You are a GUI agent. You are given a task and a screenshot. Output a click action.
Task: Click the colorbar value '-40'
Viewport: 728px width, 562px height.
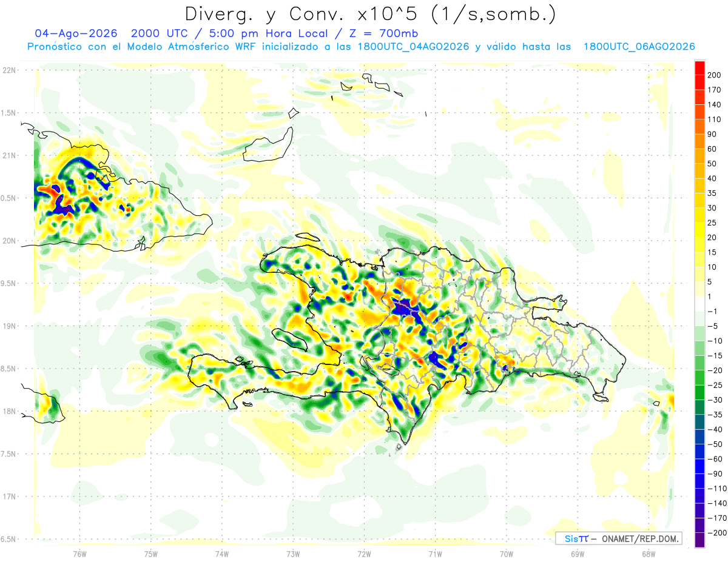click(714, 429)
